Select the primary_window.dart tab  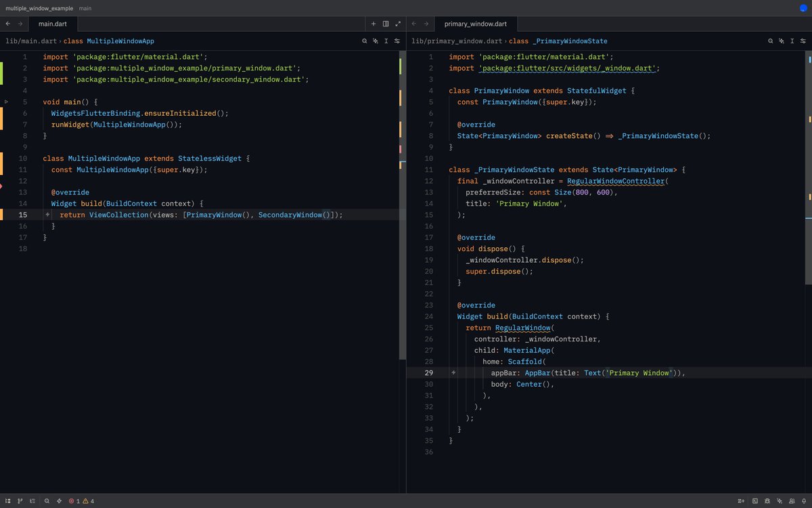tap(476, 24)
